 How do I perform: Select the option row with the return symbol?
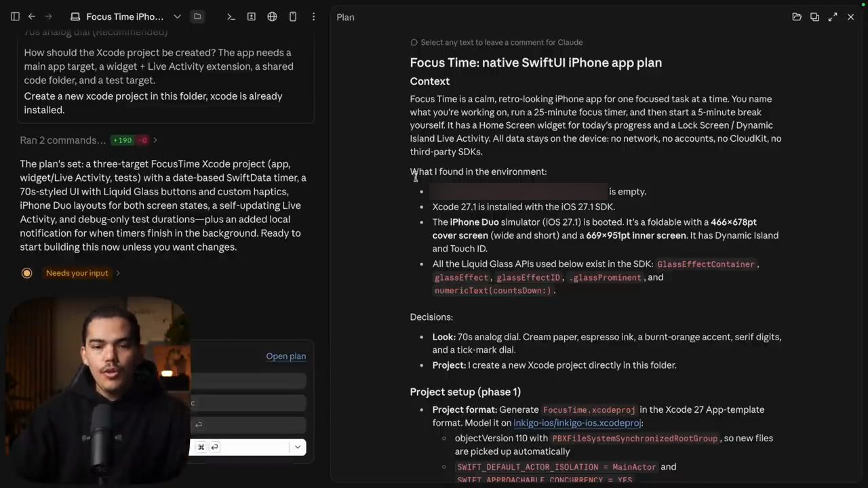click(248, 425)
